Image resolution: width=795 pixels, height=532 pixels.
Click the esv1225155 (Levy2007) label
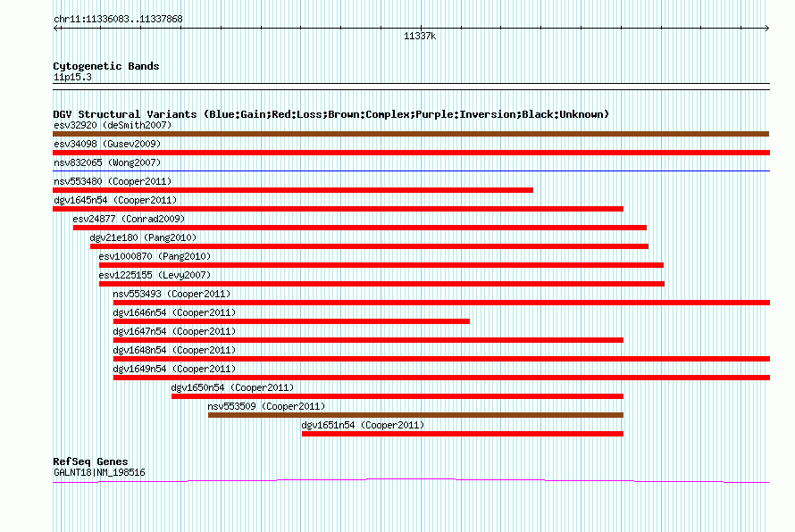155,275
